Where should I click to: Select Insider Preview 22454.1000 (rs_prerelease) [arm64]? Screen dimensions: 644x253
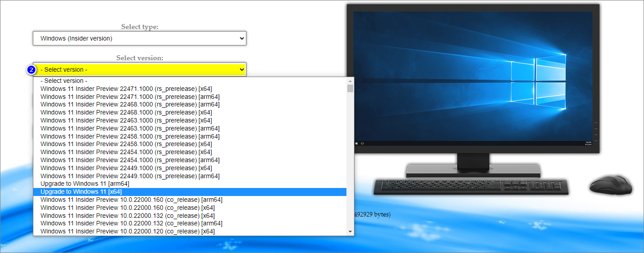point(190,160)
